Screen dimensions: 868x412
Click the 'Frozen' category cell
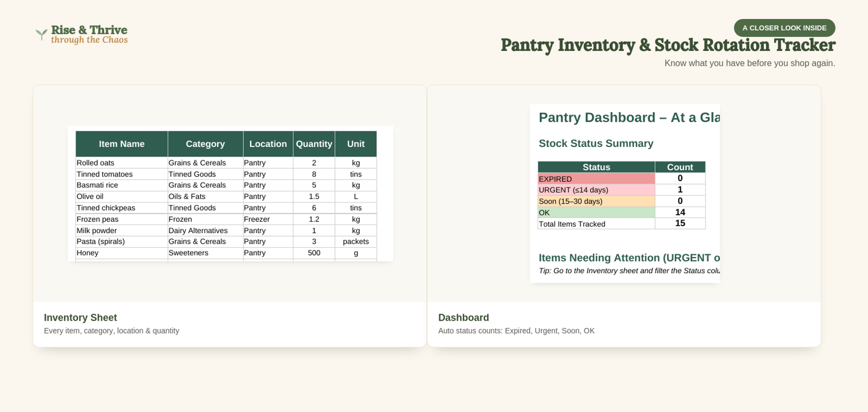point(205,219)
